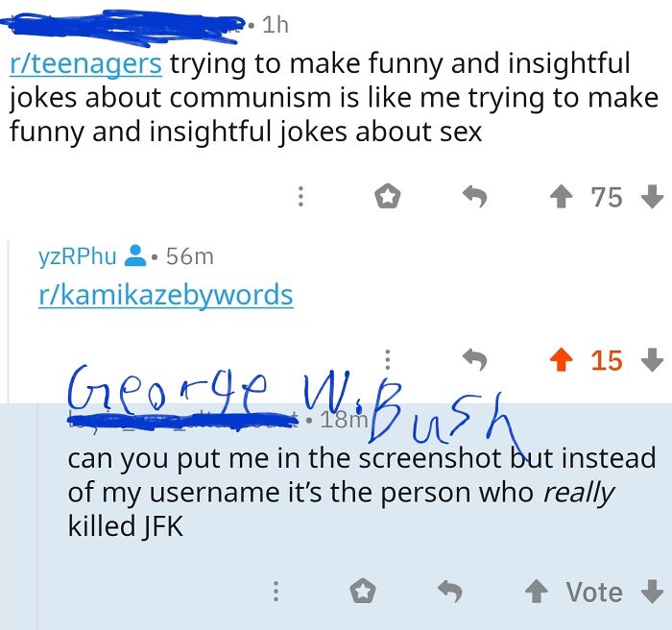Upvote the comment about who killed JFK
The image size is (672, 630).
click(x=536, y=592)
